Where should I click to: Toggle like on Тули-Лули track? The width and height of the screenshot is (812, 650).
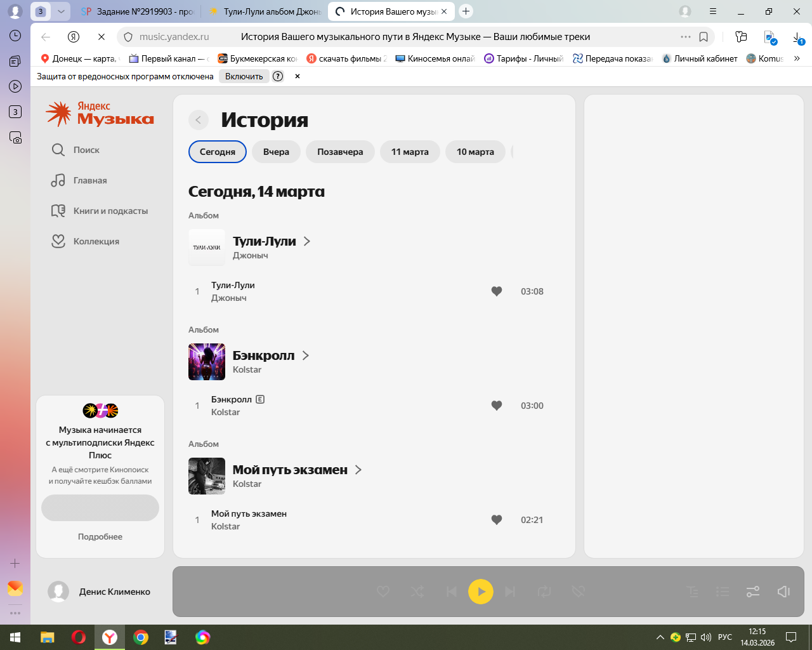(x=497, y=291)
